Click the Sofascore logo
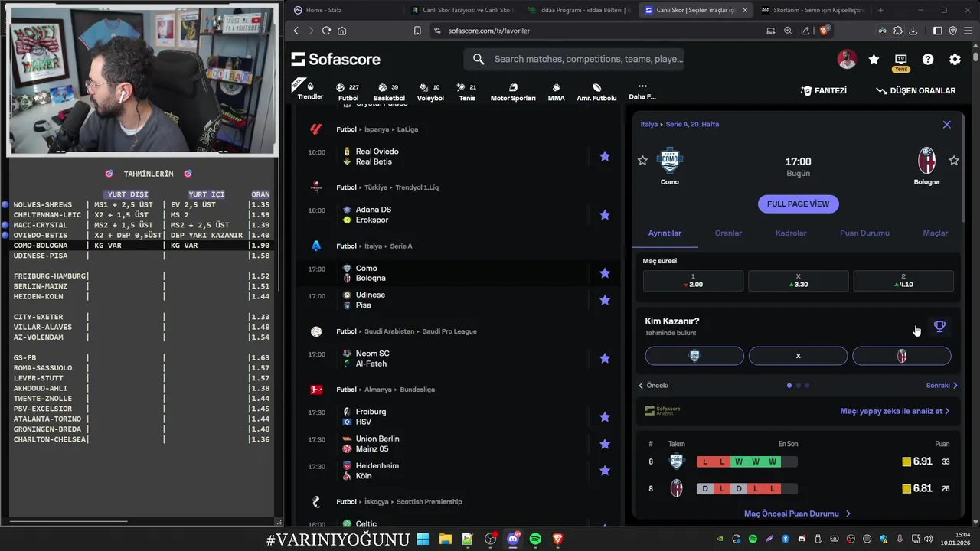 335,59
